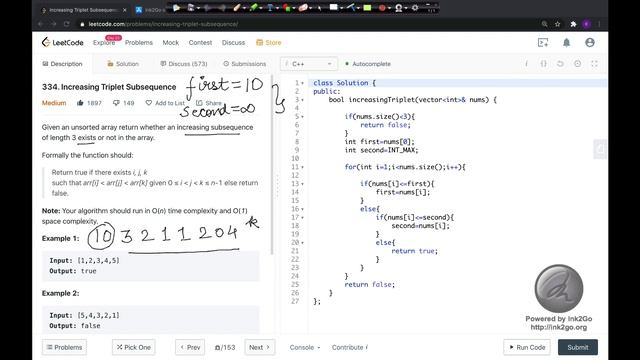Open the Explore menu item

click(x=104, y=42)
